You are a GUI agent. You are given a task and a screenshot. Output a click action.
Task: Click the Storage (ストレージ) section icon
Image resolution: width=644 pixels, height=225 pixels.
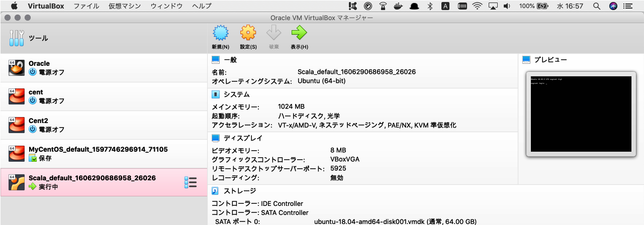coord(216,191)
